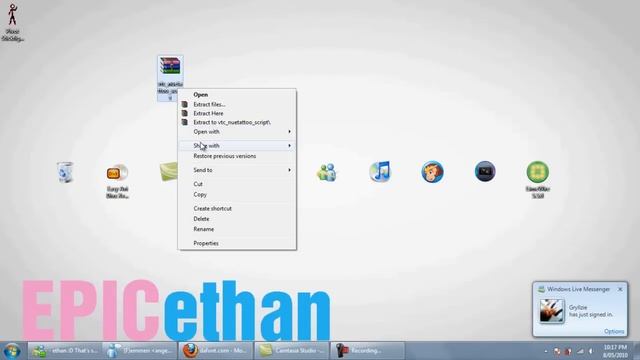Viewport: 640px width, 360px height.
Task: Choose Extract Here in the context menu
Action: pyautogui.click(x=237, y=113)
